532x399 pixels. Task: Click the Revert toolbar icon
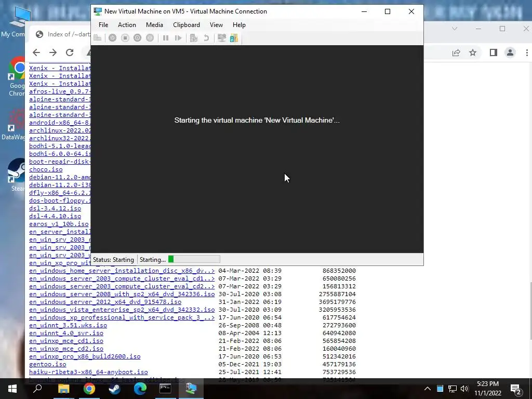tap(206, 38)
